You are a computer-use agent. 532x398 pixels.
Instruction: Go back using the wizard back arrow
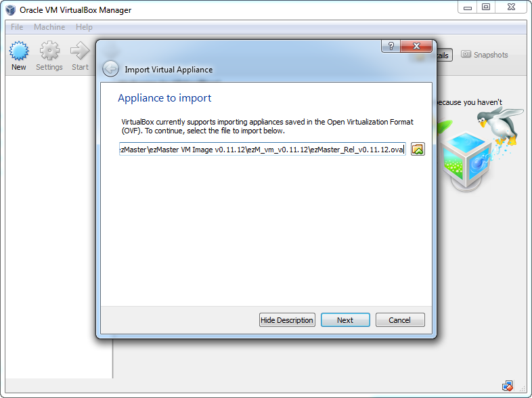pyautogui.click(x=110, y=69)
